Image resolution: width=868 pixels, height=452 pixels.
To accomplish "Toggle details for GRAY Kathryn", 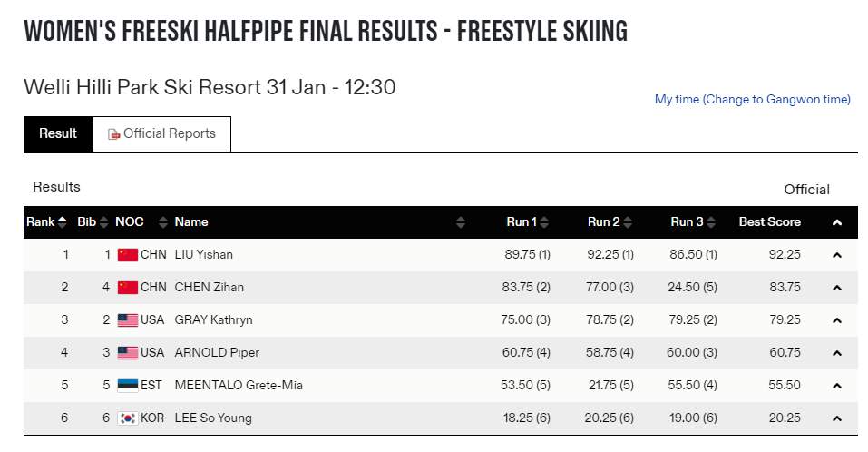I will click(x=836, y=320).
